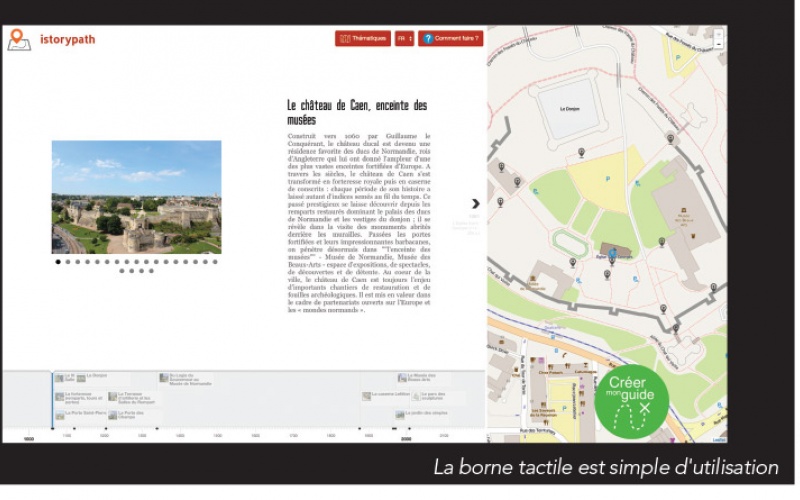The height and width of the screenshot is (500, 800).
Task: Open La forteresse remparts timeline entry
Action: point(79,398)
